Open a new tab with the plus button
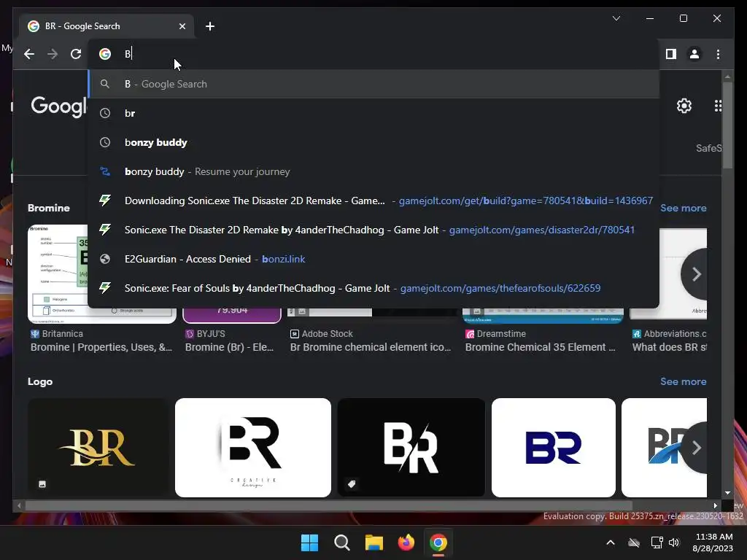This screenshot has width=747, height=560. pyautogui.click(x=210, y=26)
